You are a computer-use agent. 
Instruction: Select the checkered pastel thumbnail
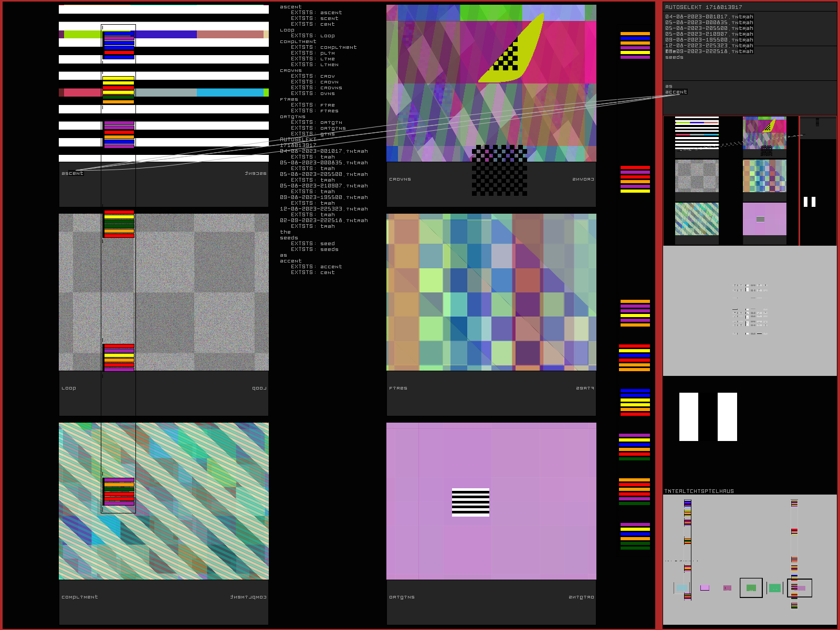(764, 176)
